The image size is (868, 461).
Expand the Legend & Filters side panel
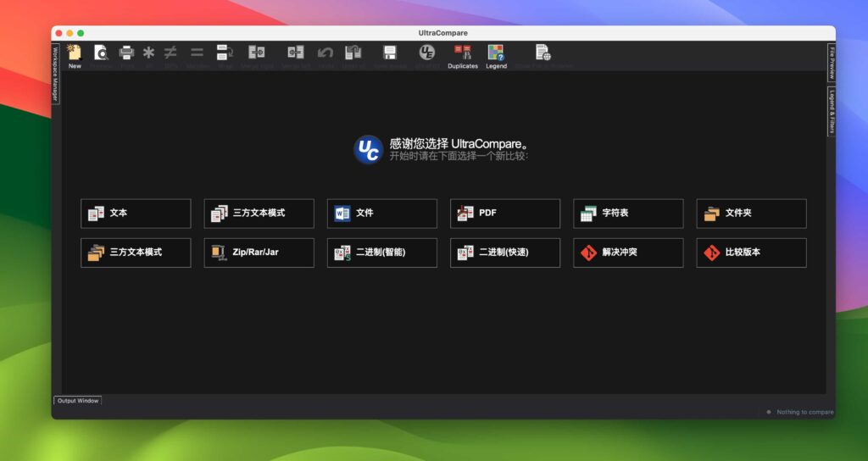tap(832, 111)
